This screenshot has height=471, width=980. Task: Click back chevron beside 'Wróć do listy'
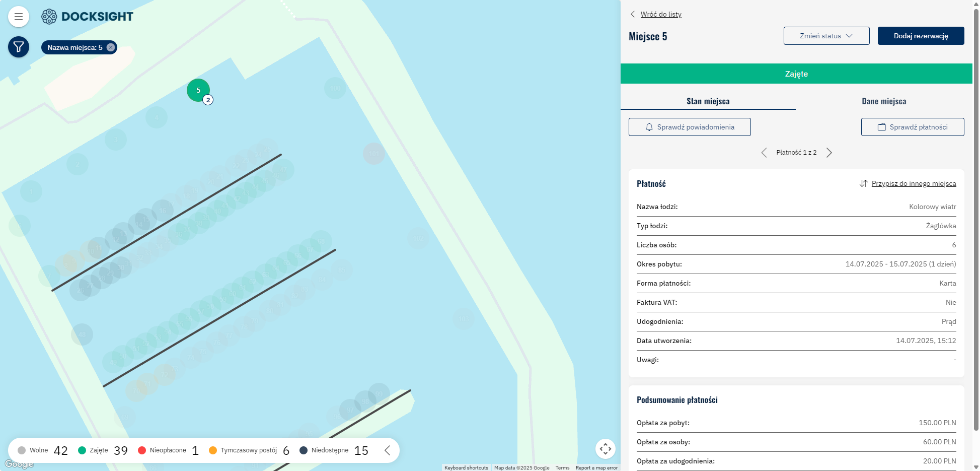tap(633, 14)
